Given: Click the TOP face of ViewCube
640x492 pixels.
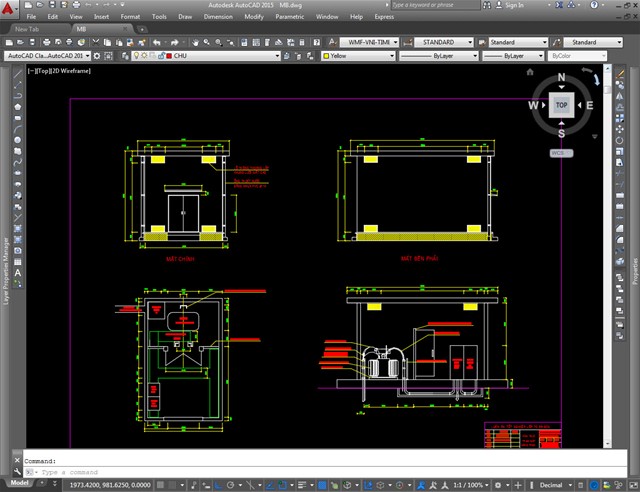Looking at the screenshot, I should 561,105.
